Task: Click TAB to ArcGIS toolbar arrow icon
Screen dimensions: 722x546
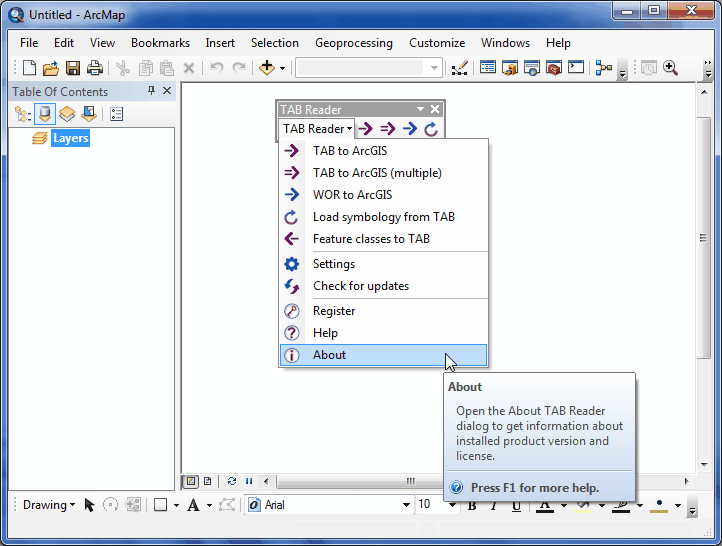Action: 365,129
